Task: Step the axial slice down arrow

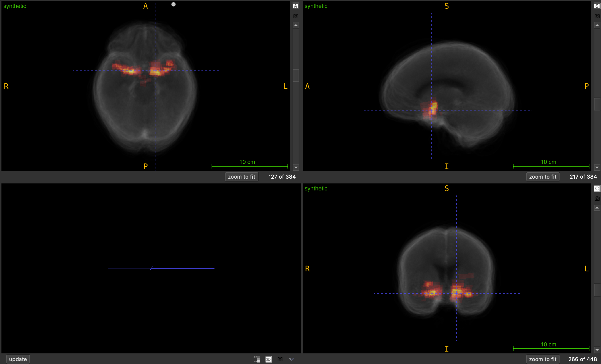Action: [296, 167]
